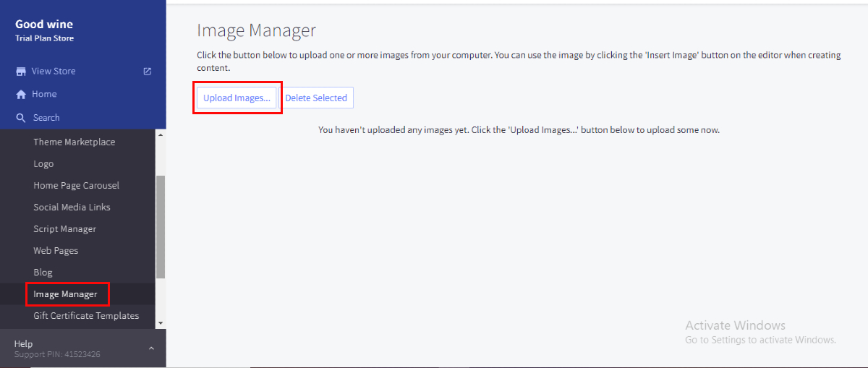Expand the Help panel chevron
The image size is (868, 368).
click(x=151, y=348)
